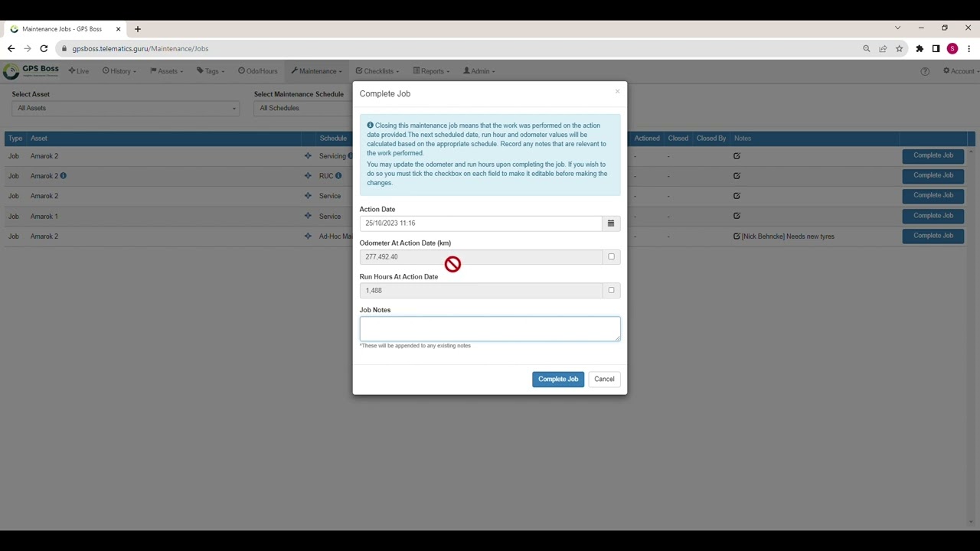Edit notes icon beside Needs new tyres
Screen dimensions: 980x551
(x=737, y=236)
